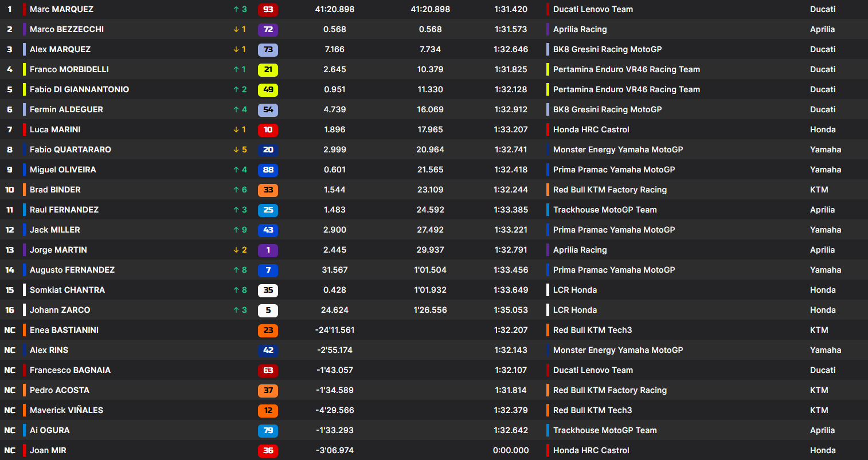Click the yellow down arrow for Fabio Quartararo
Screen dimensions: 868x460
click(x=236, y=150)
